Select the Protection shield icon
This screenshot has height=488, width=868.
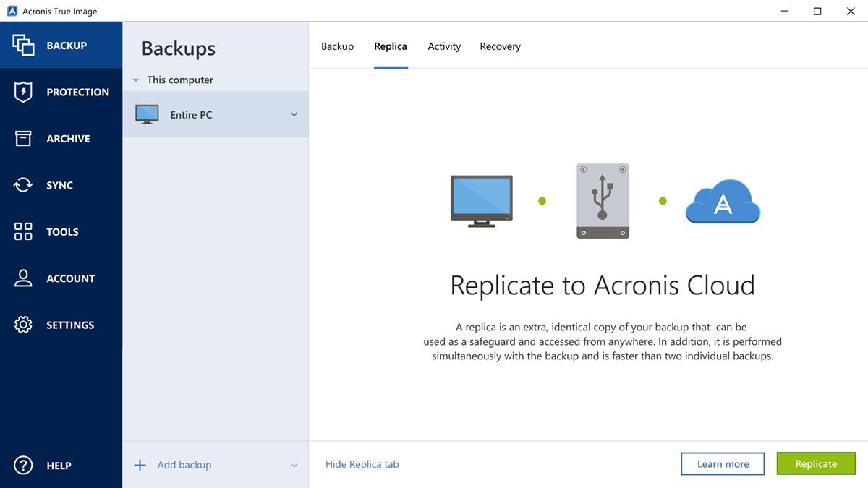pyautogui.click(x=23, y=93)
